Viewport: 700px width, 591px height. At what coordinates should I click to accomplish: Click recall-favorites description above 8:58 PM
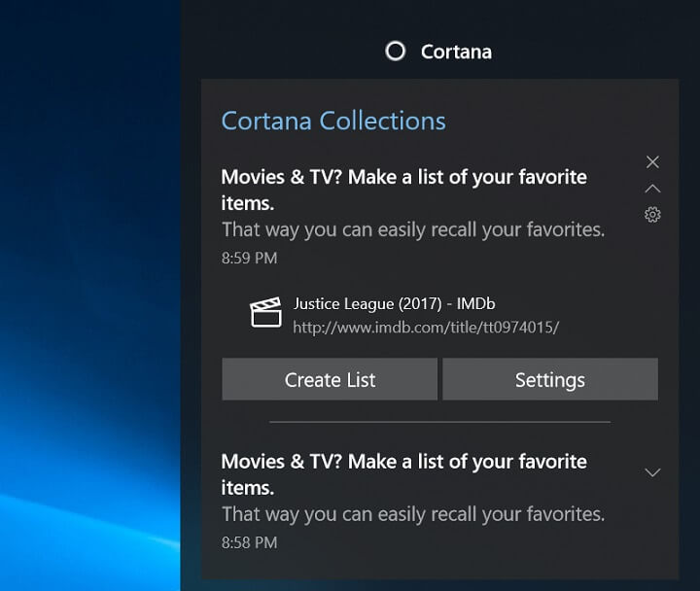point(413,514)
